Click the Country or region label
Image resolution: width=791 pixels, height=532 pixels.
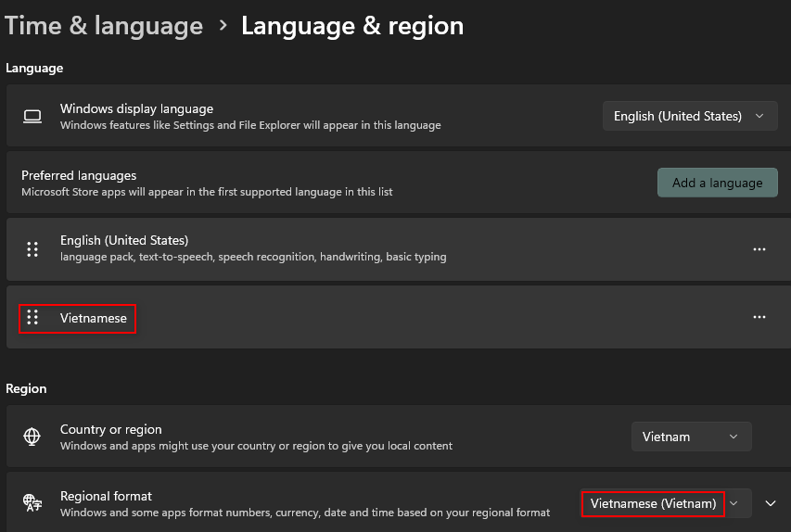click(x=111, y=430)
